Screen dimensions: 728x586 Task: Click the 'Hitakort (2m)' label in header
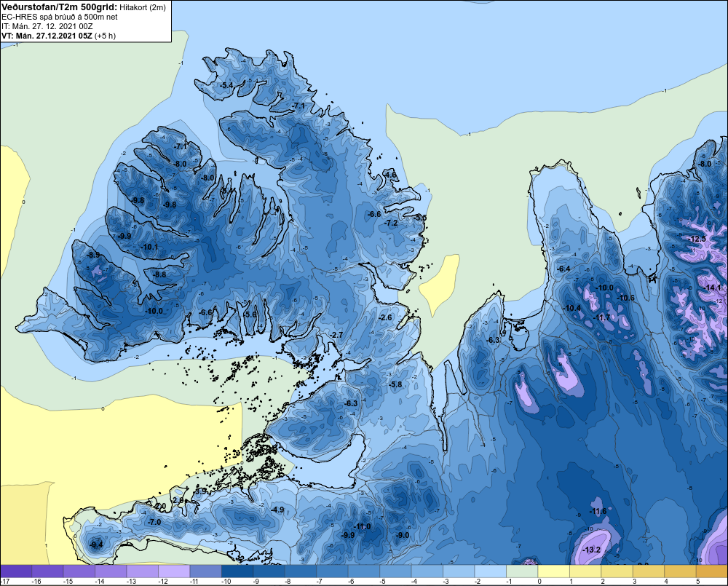pyautogui.click(x=143, y=7)
